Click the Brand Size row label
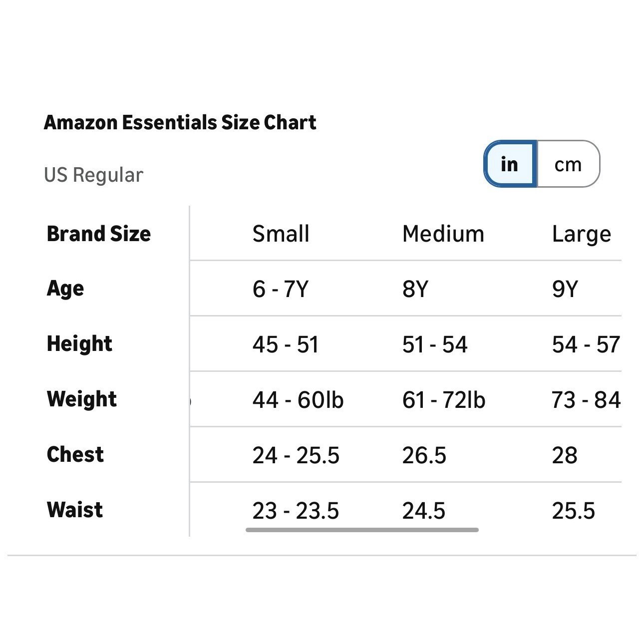This screenshot has height=644, width=644. tap(98, 234)
